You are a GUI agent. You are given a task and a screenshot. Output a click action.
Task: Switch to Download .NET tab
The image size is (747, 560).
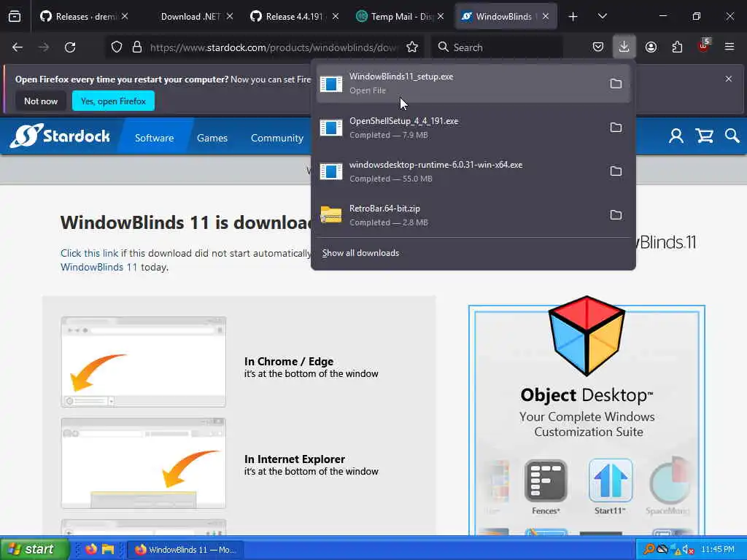(190, 17)
